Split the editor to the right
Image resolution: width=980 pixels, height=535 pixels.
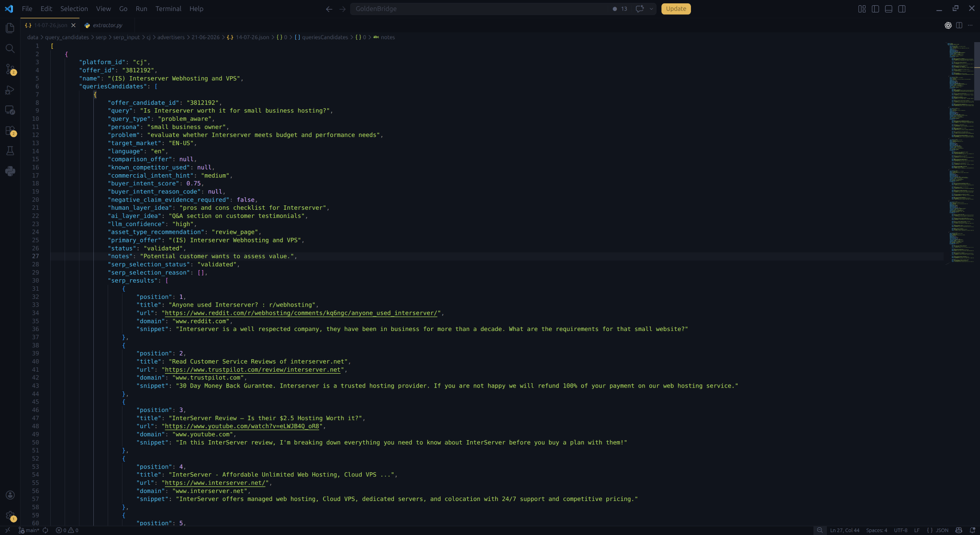tap(959, 25)
